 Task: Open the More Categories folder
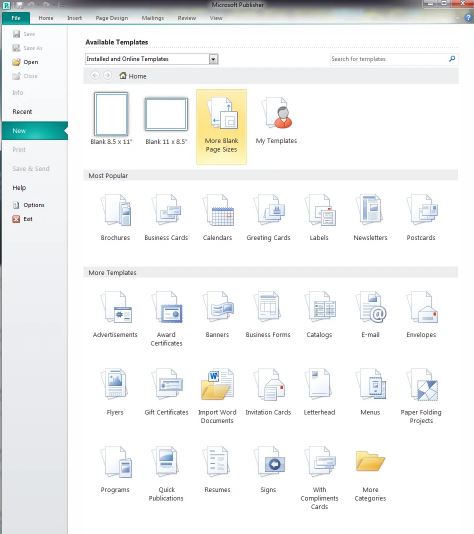(370, 475)
